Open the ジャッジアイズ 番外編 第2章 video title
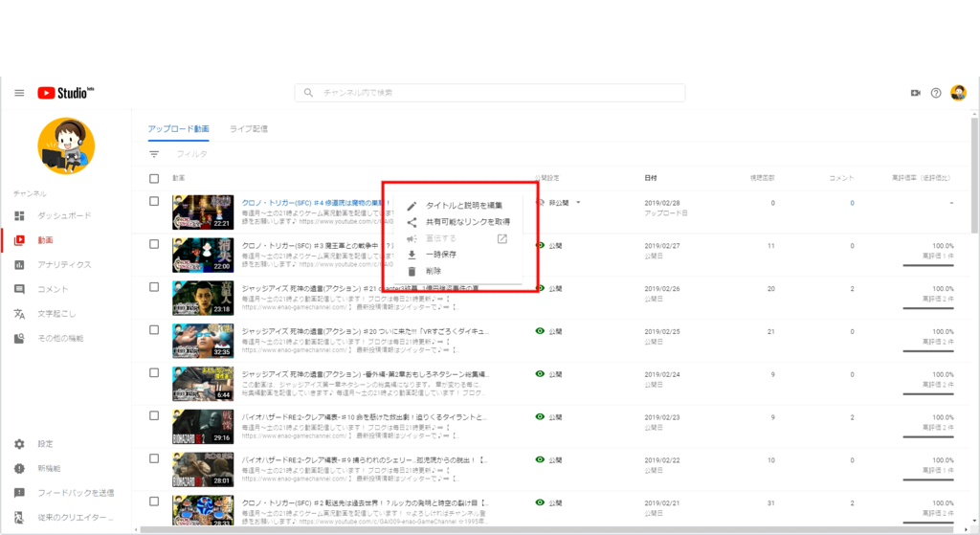980x535 pixels. coord(366,374)
